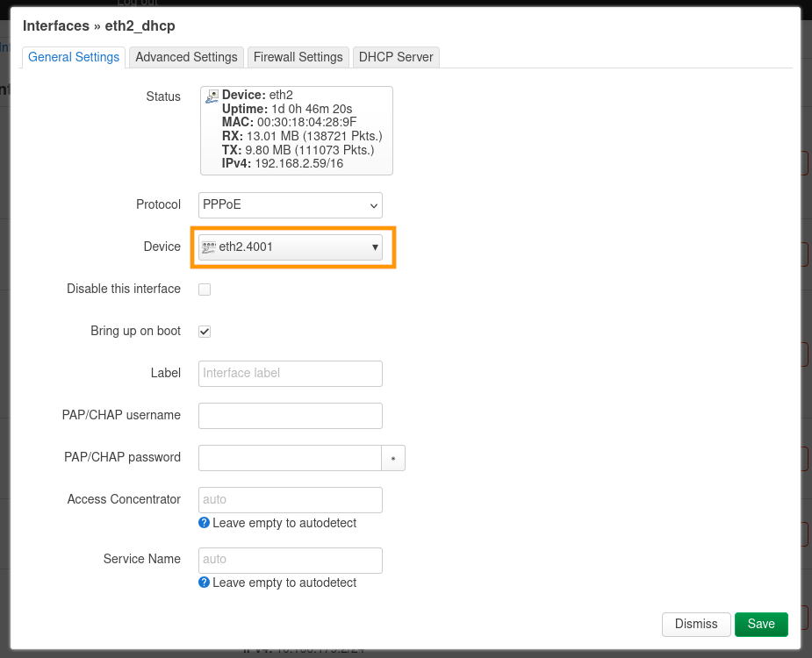Click the Status information box
The height and width of the screenshot is (658, 812).
pyautogui.click(x=297, y=131)
